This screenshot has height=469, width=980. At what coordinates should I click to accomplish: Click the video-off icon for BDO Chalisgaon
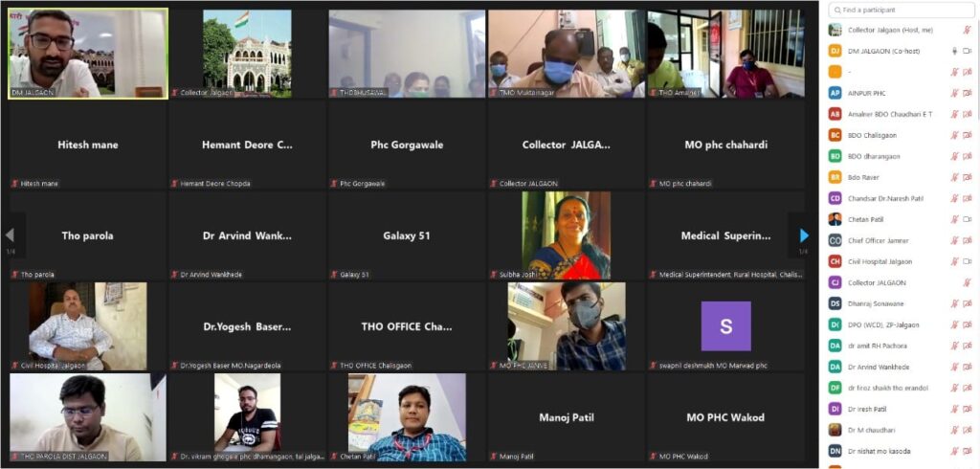tap(967, 135)
